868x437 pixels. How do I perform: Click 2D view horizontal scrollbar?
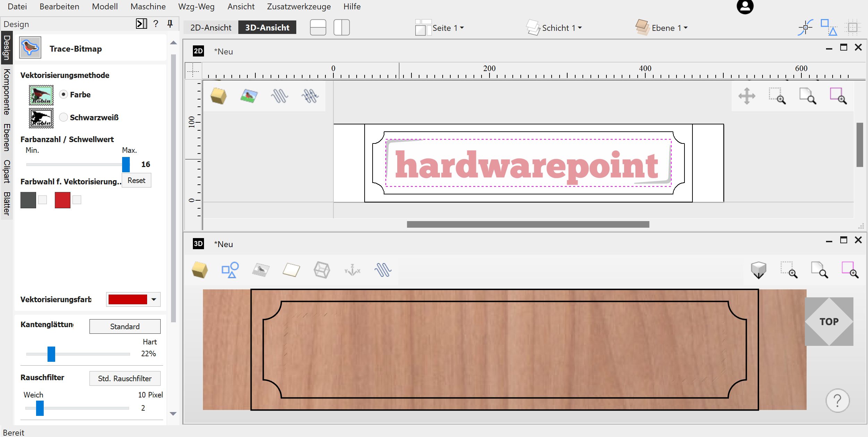pos(528,225)
